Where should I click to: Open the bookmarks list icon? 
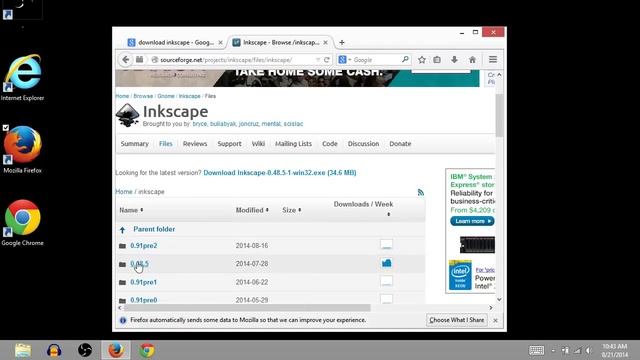(437, 60)
